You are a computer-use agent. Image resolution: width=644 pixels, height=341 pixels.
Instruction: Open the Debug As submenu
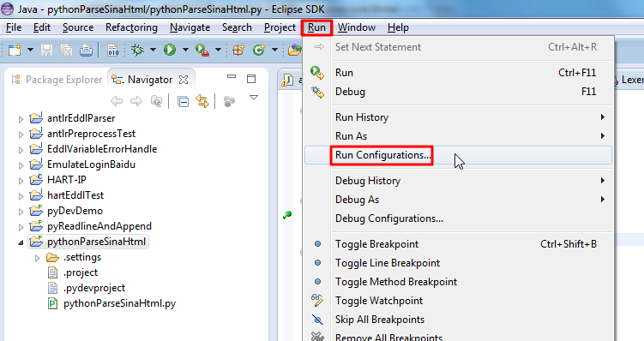(458, 200)
